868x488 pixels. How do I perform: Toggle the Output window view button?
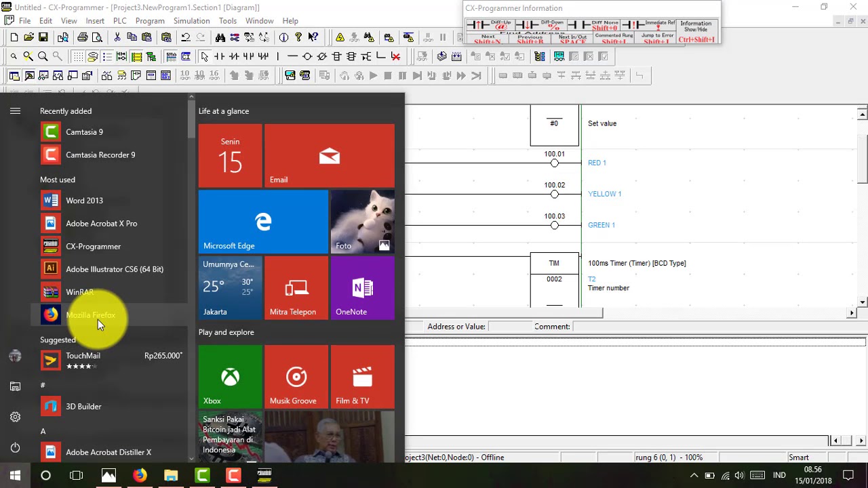[29, 76]
